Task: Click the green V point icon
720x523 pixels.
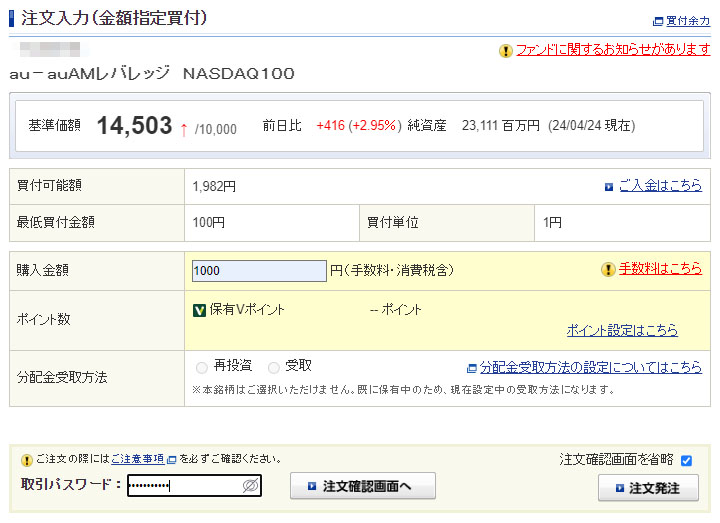Action: pyautogui.click(x=199, y=310)
